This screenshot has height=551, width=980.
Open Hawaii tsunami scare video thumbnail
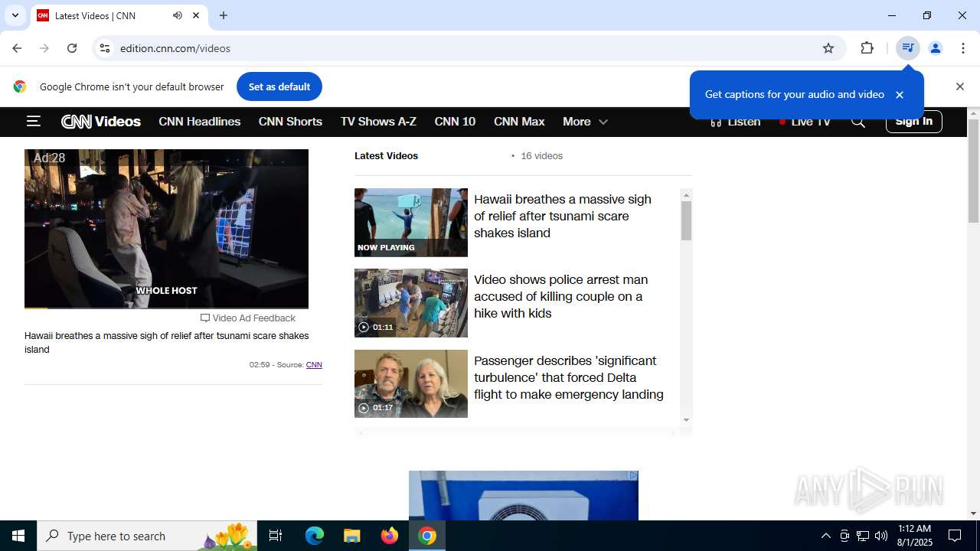[411, 223]
